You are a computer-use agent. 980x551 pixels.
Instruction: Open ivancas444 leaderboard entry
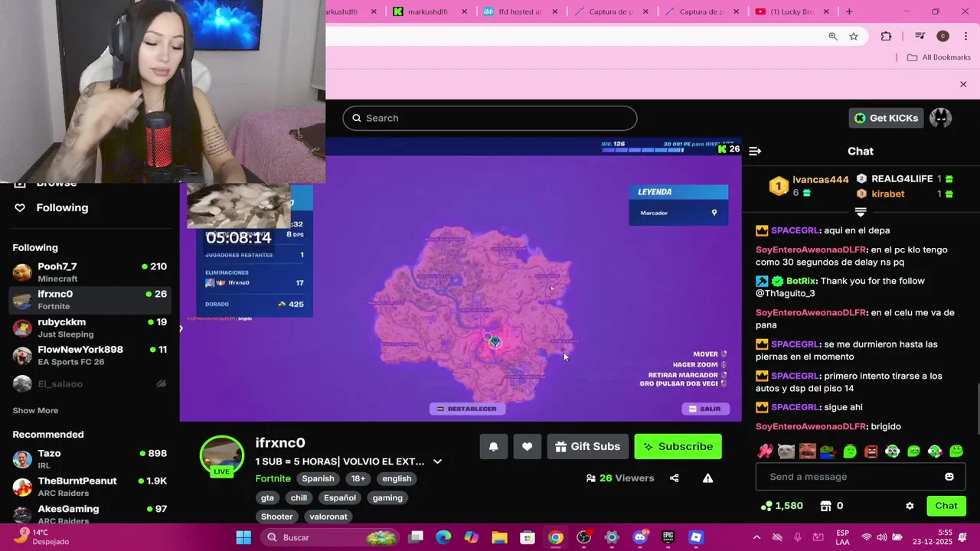[x=809, y=186]
